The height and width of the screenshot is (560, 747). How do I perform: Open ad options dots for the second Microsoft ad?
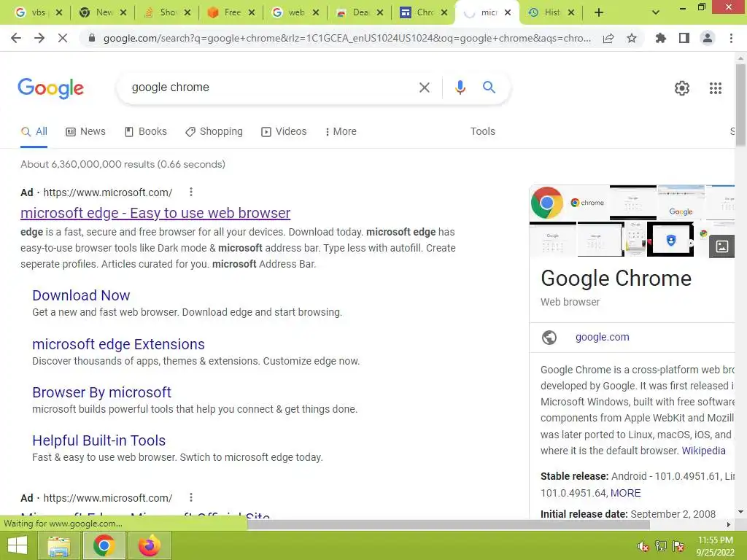pos(191,497)
